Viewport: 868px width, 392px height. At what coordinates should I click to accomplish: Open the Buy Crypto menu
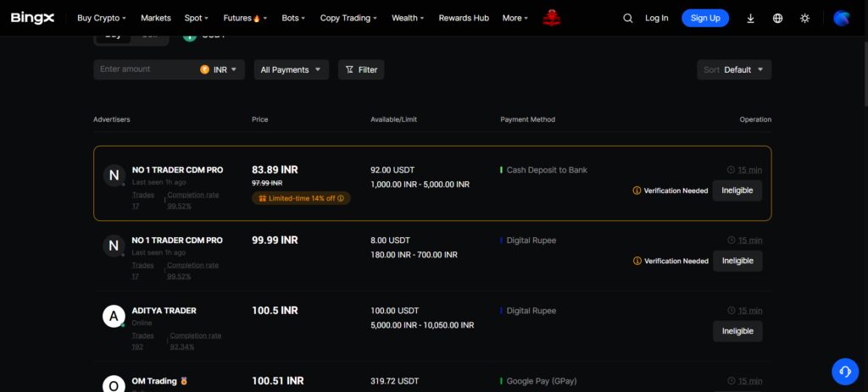click(101, 18)
